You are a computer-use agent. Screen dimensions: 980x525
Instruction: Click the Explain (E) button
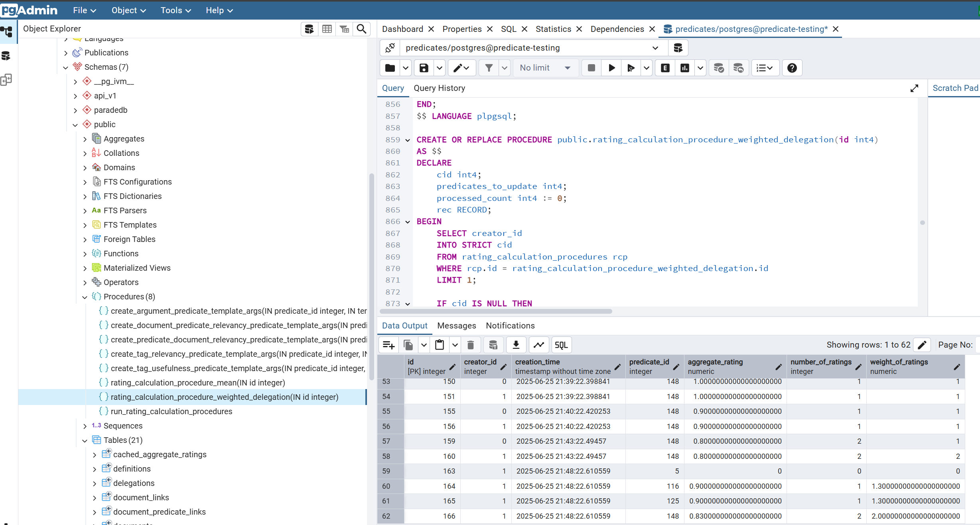(665, 68)
